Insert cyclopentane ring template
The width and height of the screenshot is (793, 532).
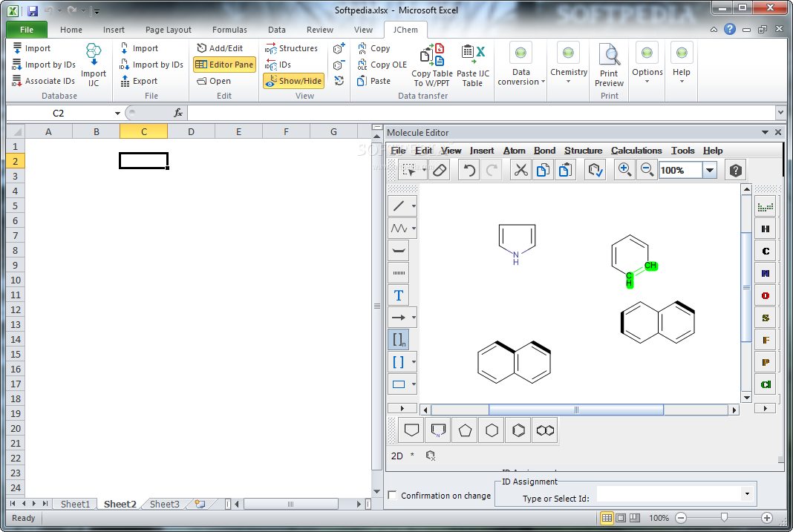[x=465, y=430]
